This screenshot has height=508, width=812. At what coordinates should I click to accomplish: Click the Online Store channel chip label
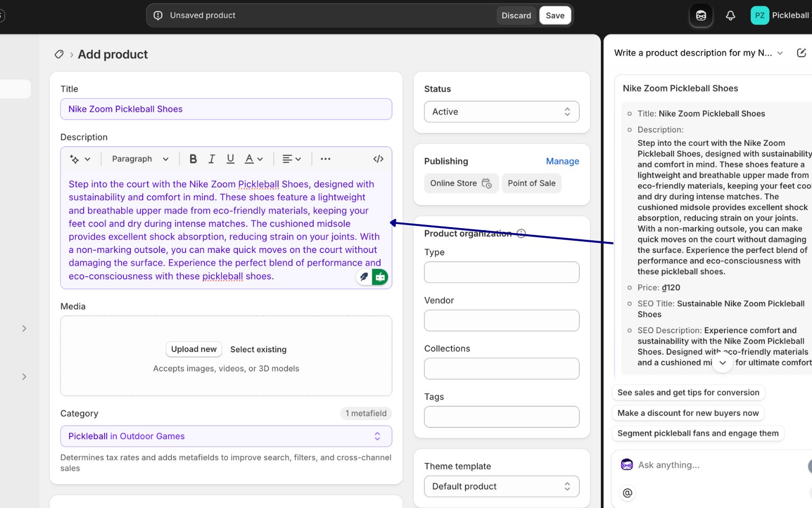453,183
